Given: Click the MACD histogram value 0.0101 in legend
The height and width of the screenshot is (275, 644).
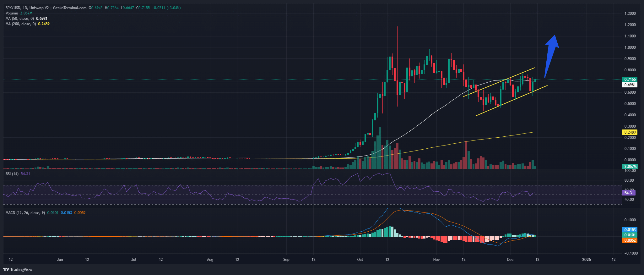Looking at the screenshot, I should 53,213.
